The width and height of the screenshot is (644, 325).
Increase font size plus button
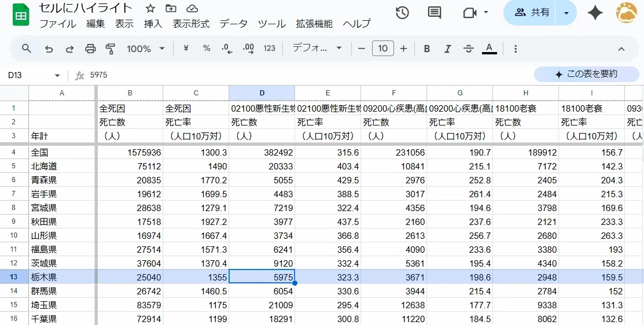click(403, 49)
